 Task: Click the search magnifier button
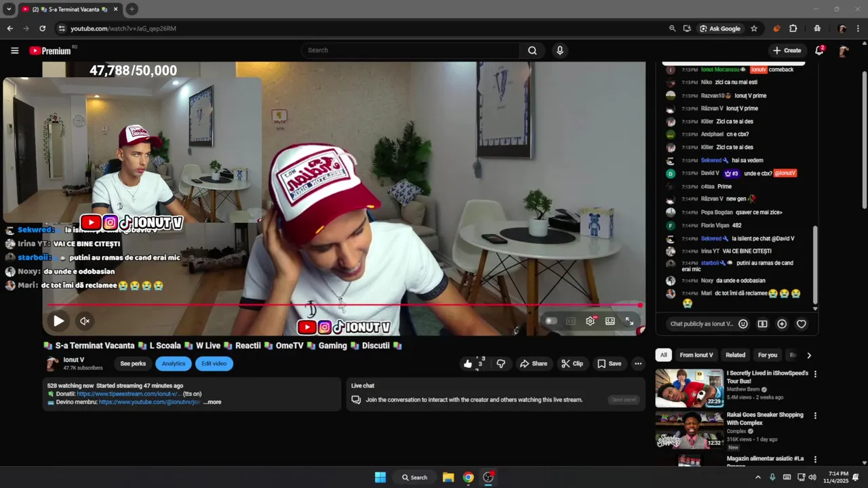pos(532,50)
